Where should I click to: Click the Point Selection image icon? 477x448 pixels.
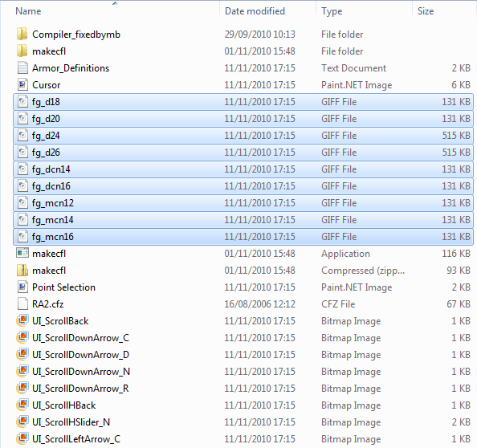(x=22, y=287)
